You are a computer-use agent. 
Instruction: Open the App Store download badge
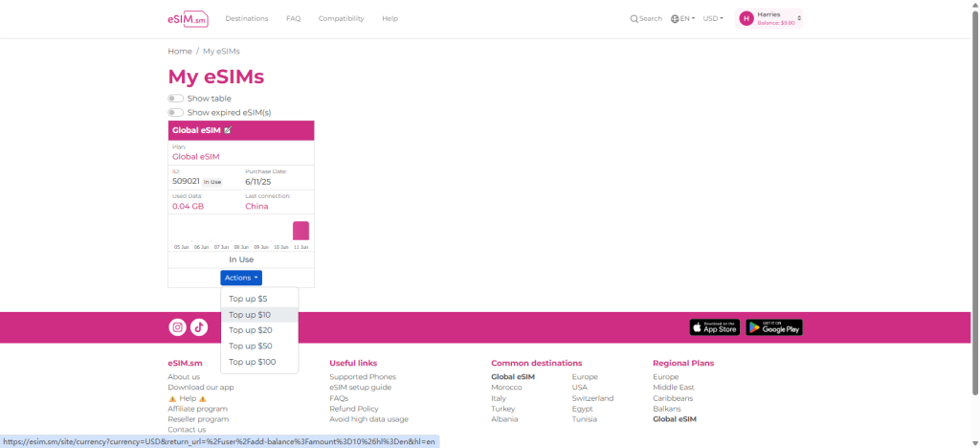click(714, 327)
